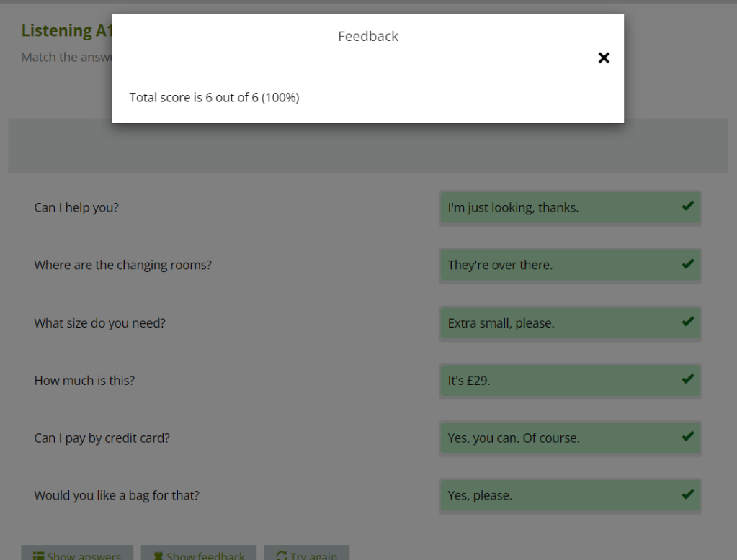Screen dimensions: 737x560
Task: Click the Try again button
Action: pos(306,554)
